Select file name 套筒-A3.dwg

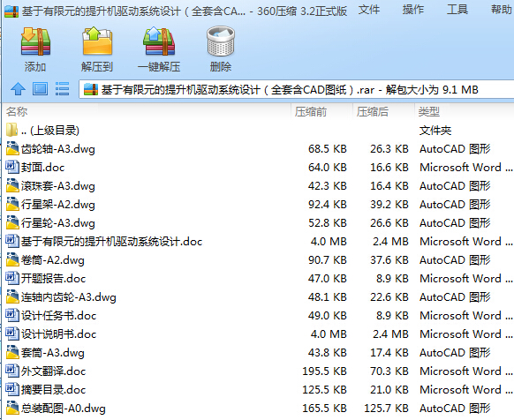53,353
